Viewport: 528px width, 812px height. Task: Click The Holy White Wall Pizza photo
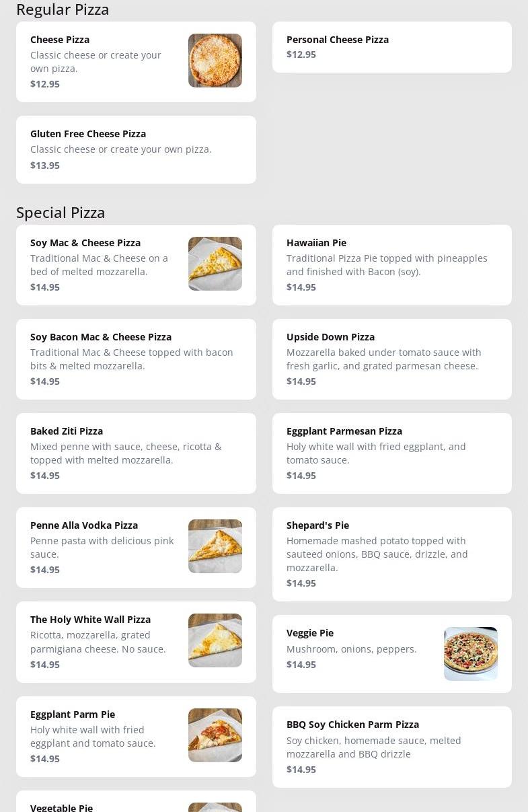click(x=215, y=640)
